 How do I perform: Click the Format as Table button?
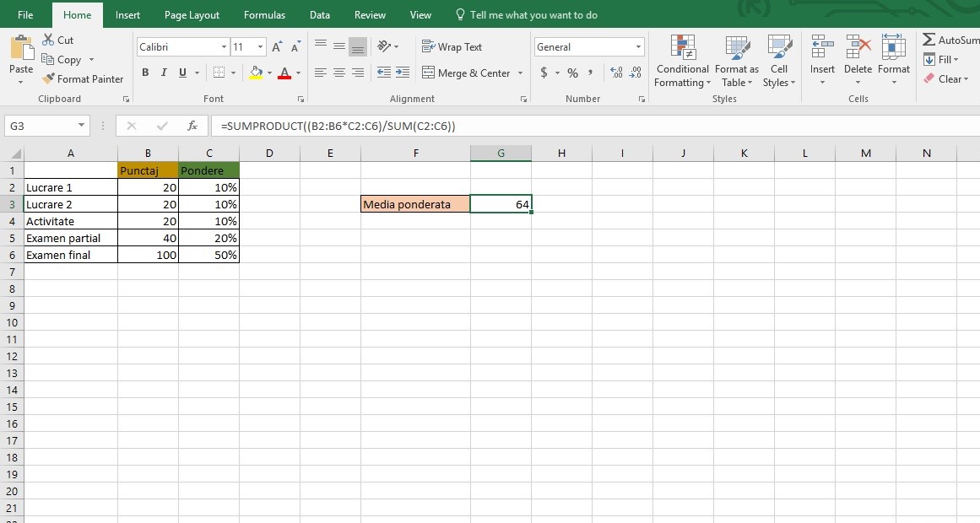click(736, 61)
